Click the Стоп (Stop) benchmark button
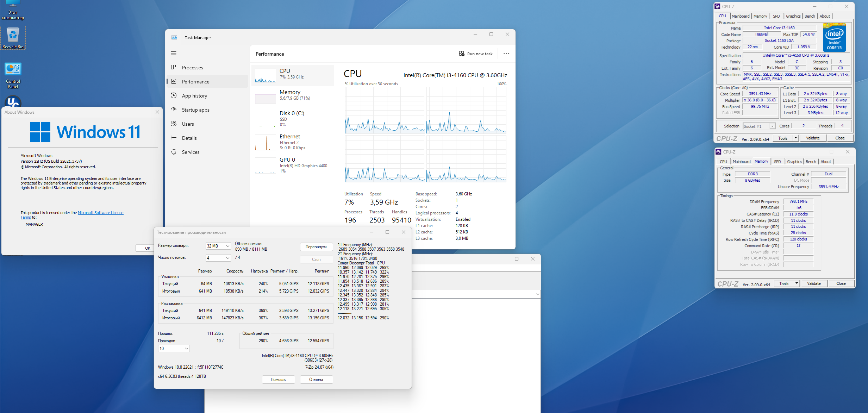868x413 pixels. [316, 259]
